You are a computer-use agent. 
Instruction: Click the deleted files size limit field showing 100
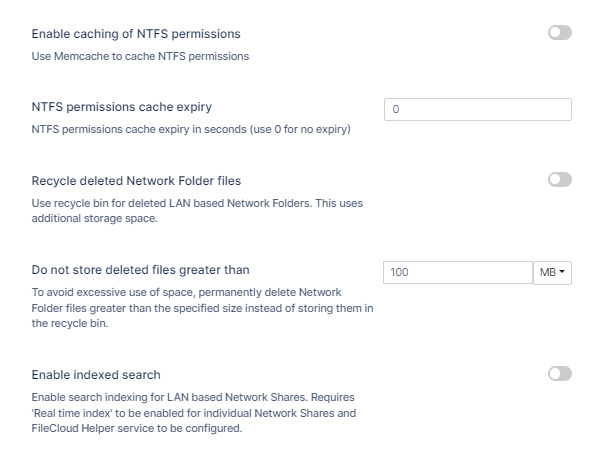[x=458, y=272]
